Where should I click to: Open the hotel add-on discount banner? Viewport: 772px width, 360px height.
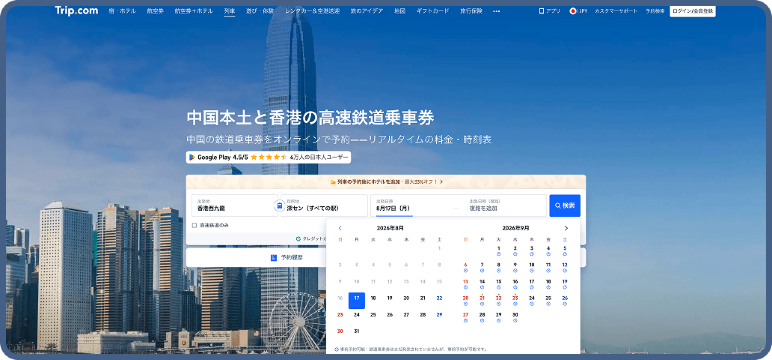386,182
